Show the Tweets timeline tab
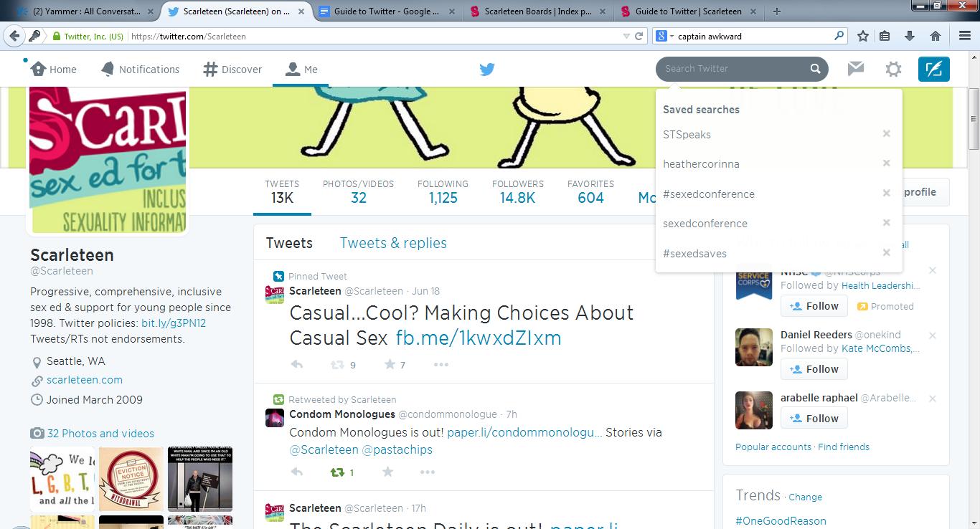 [x=289, y=243]
